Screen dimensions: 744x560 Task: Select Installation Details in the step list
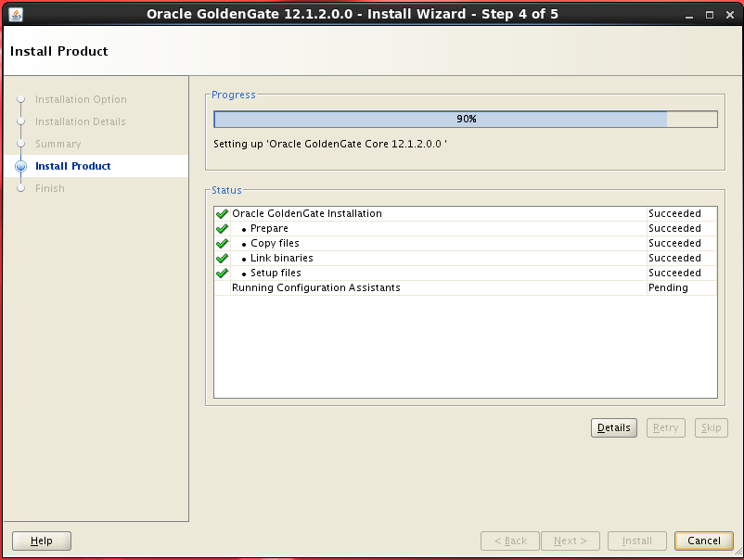pos(80,121)
